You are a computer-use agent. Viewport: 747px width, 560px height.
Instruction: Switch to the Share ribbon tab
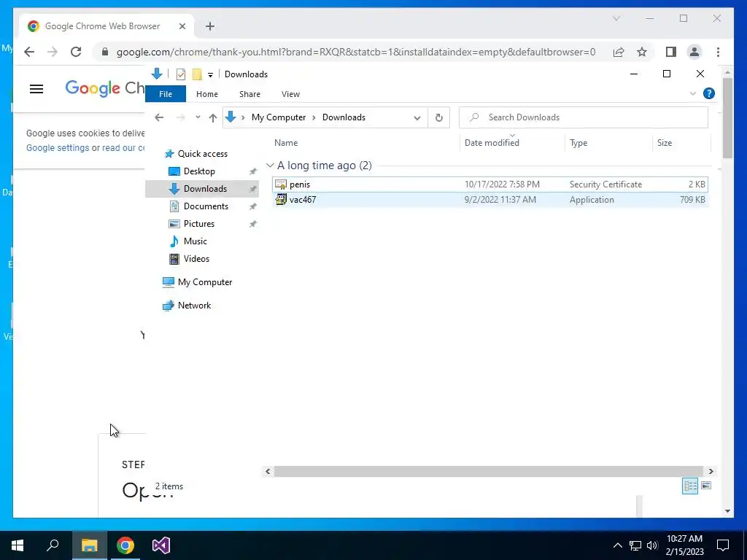pos(249,94)
